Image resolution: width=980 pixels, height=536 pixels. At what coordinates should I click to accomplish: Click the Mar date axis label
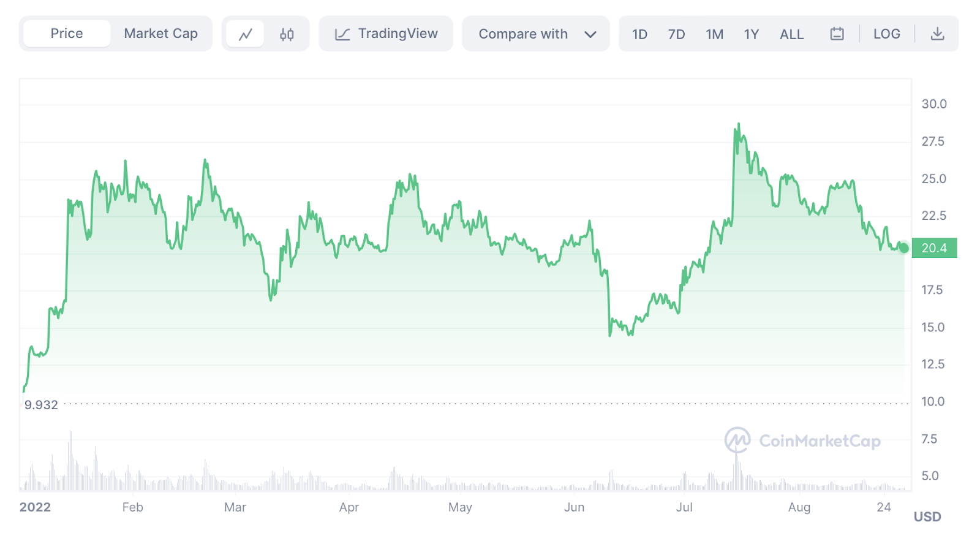coord(235,507)
